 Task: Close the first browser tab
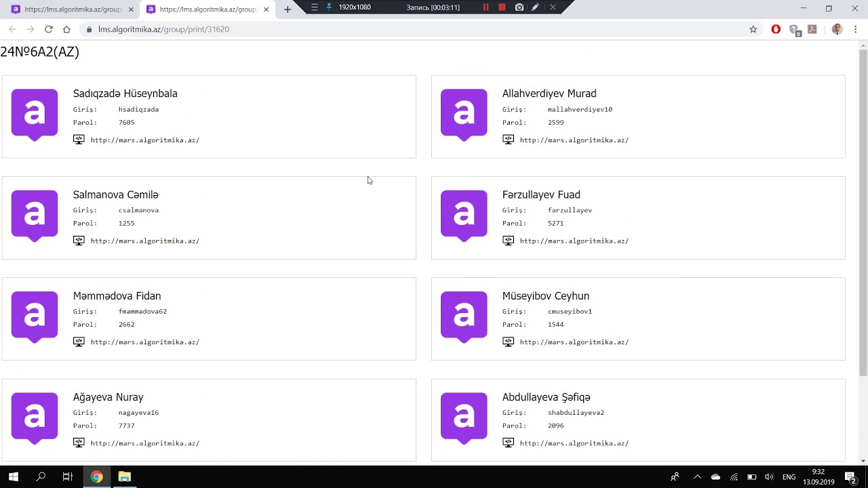[x=131, y=9]
